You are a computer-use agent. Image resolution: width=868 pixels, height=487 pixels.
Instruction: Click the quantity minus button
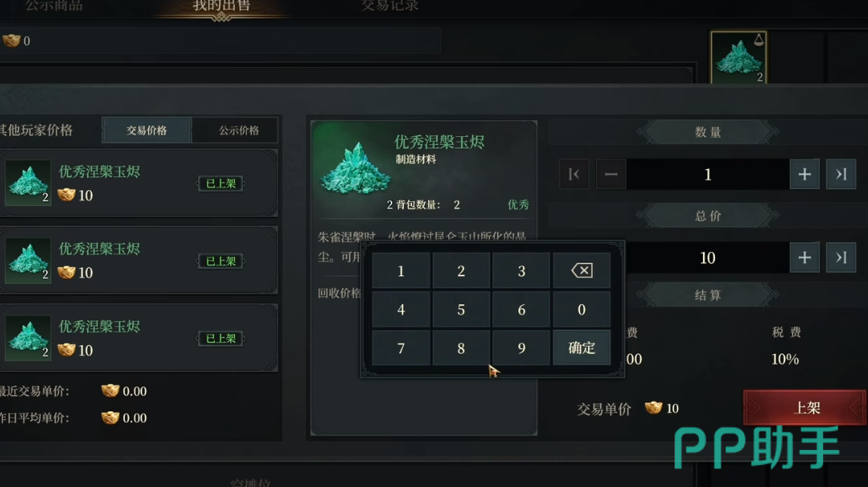[611, 175]
